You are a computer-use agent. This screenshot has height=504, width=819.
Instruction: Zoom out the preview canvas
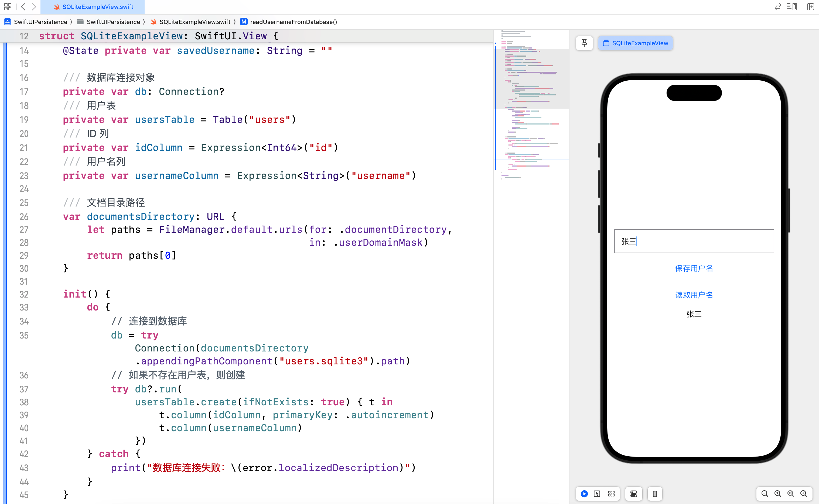[x=765, y=494]
